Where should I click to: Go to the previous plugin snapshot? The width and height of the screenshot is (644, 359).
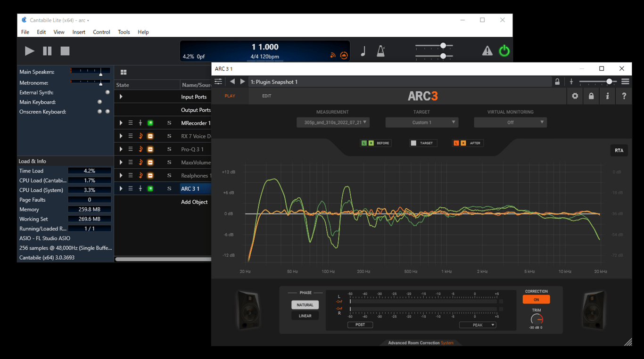pos(232,82)
